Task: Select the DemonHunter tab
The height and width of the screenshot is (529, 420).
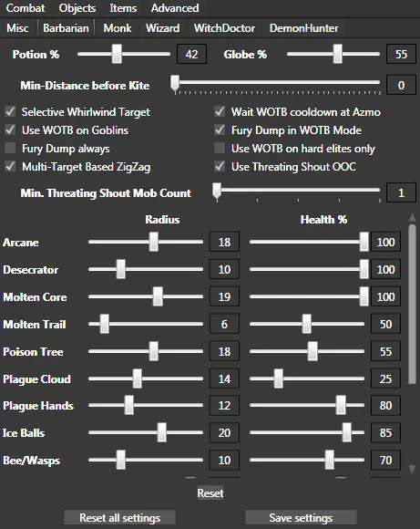Action: pos(303,28)
